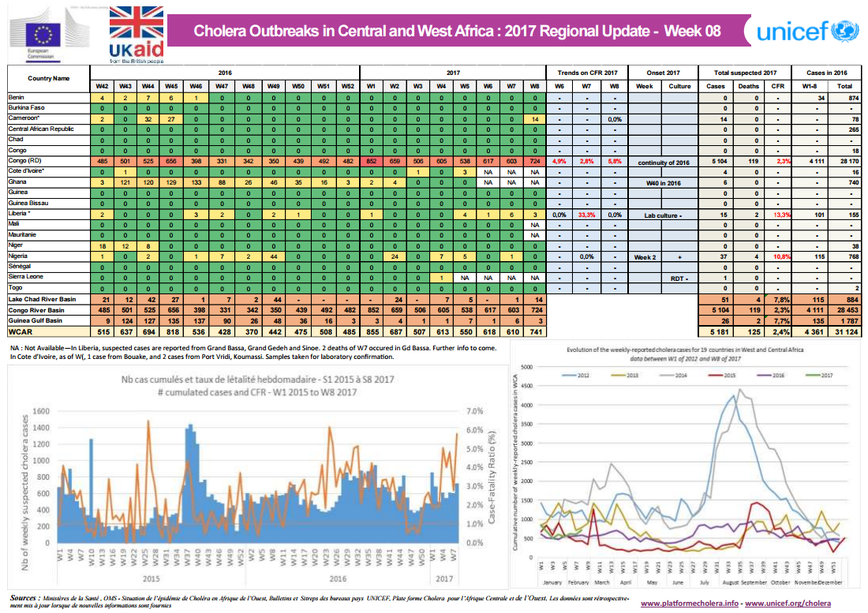The height and width of the screenshot is (613, 868).
Task: Select the Trends on CFR 2017 header
Action: pyautogui.click(x=586, y=72)
